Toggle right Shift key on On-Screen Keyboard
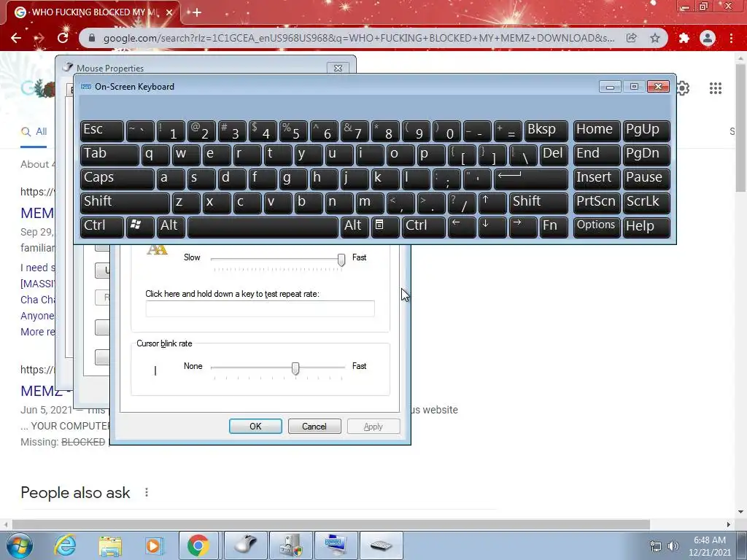The image size is (747, 560). (x=538, y=203)
